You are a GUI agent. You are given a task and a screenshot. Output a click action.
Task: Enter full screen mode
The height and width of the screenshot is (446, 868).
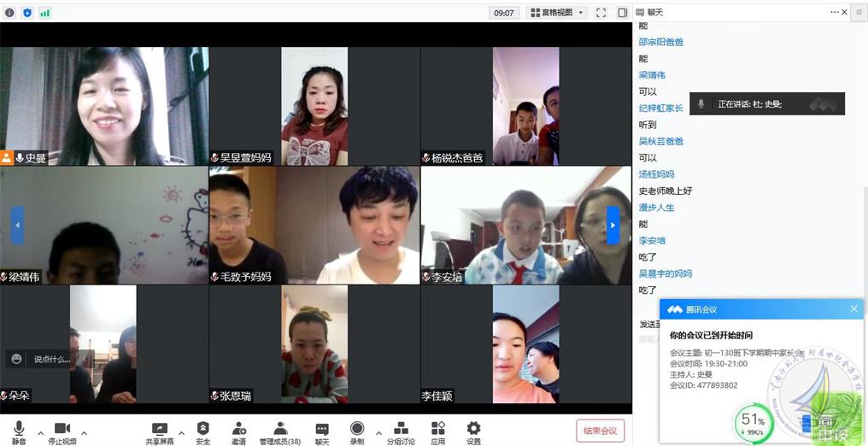pyautogui.click(x=601, y=12)
